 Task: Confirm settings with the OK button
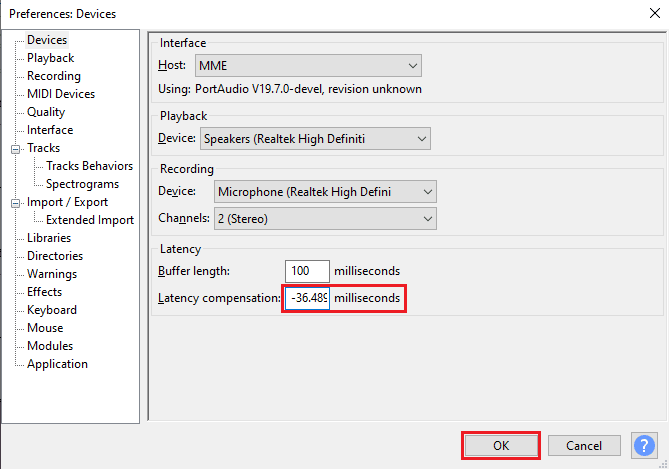501,446
